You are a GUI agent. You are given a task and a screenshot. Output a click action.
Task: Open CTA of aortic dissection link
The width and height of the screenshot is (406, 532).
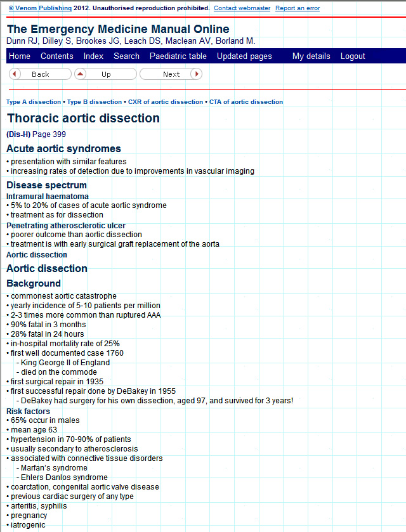coord(246,102)
